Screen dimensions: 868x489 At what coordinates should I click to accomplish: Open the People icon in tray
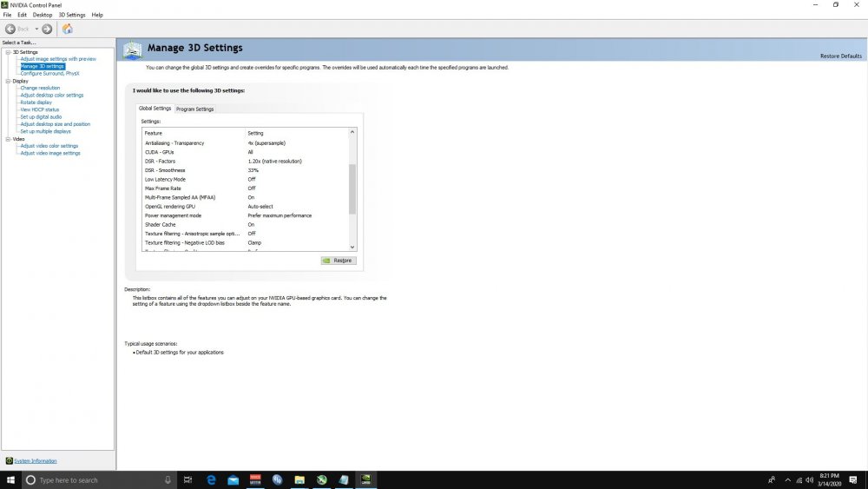[772, 480]
